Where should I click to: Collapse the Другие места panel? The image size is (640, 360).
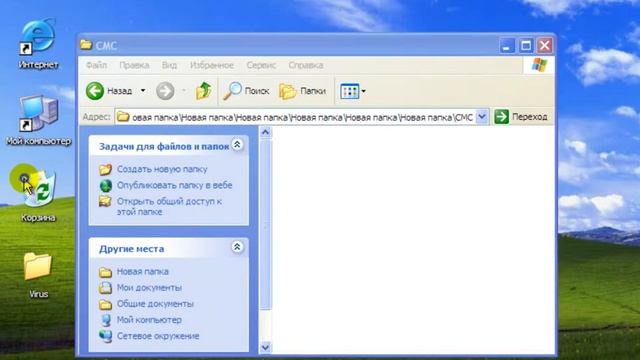pos(237,247)
